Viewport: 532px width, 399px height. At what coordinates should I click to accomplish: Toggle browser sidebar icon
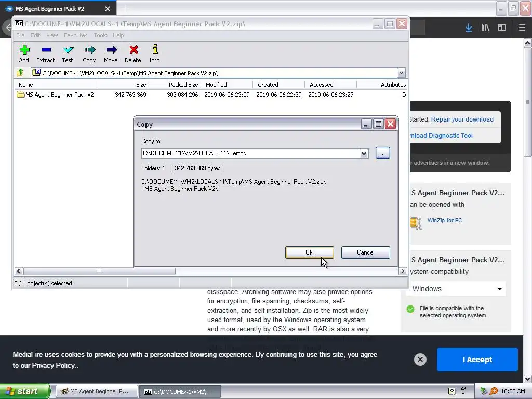pos(502,28)
